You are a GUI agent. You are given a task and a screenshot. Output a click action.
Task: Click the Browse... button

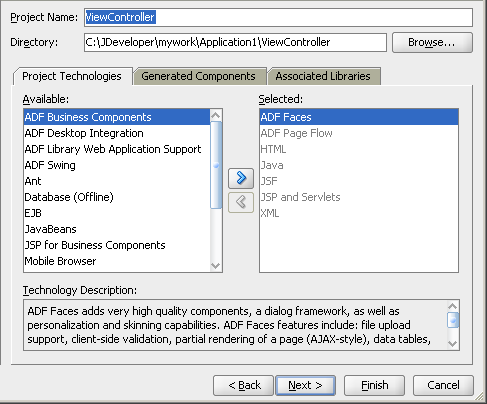pos(432,42)
